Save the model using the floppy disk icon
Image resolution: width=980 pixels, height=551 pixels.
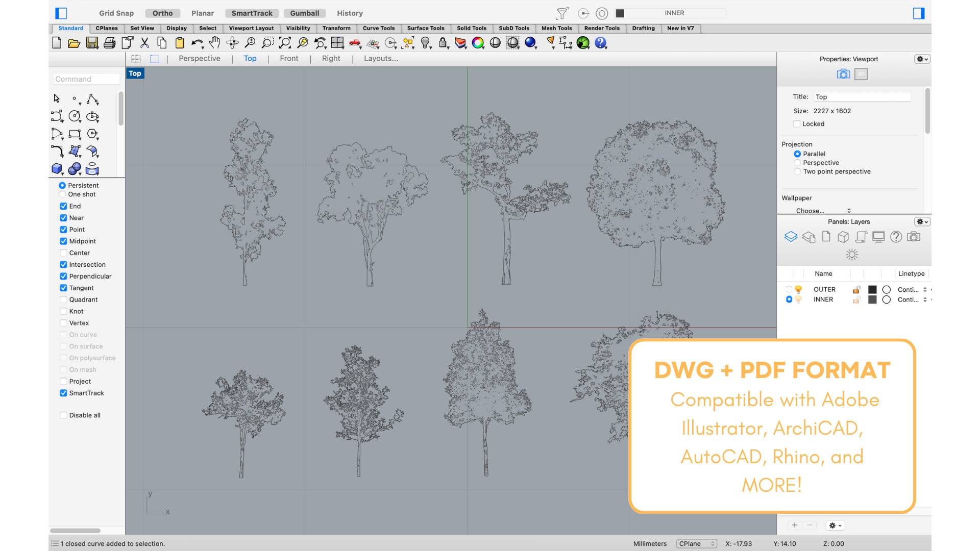(92, 43)
